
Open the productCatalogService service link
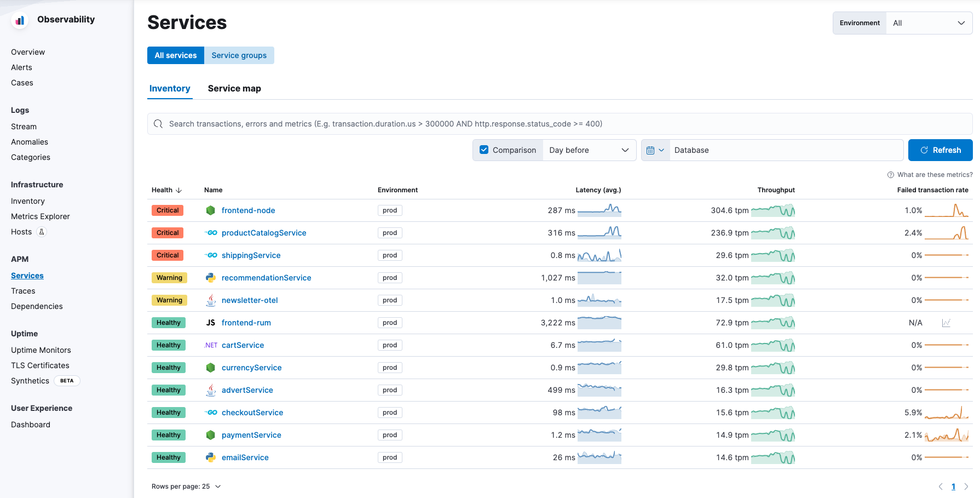tap(264, 233)
